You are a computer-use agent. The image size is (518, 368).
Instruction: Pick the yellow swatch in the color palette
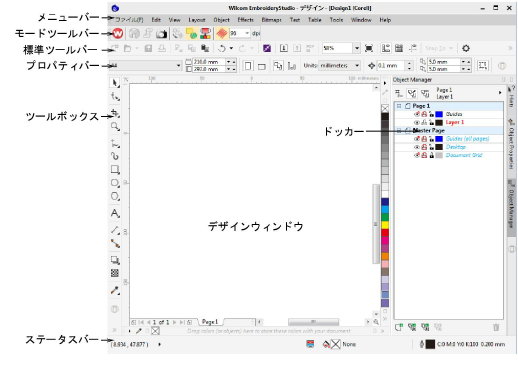pos(385,225)
